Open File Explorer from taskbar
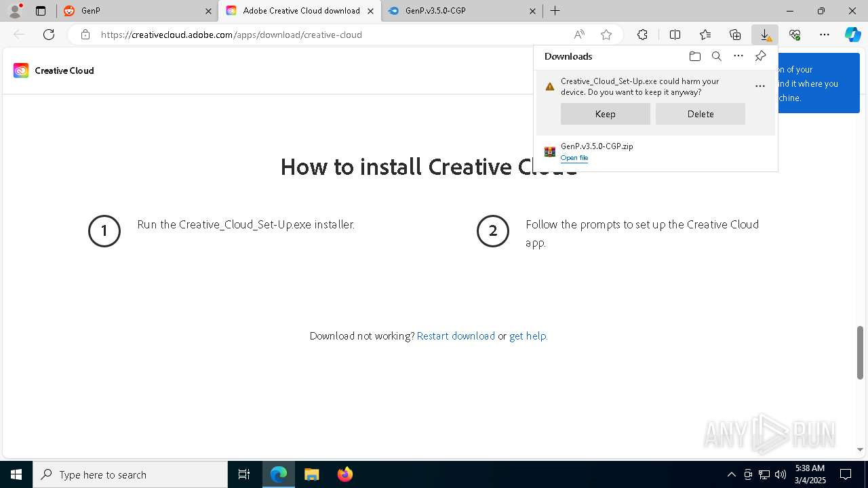 pos(311,474)
